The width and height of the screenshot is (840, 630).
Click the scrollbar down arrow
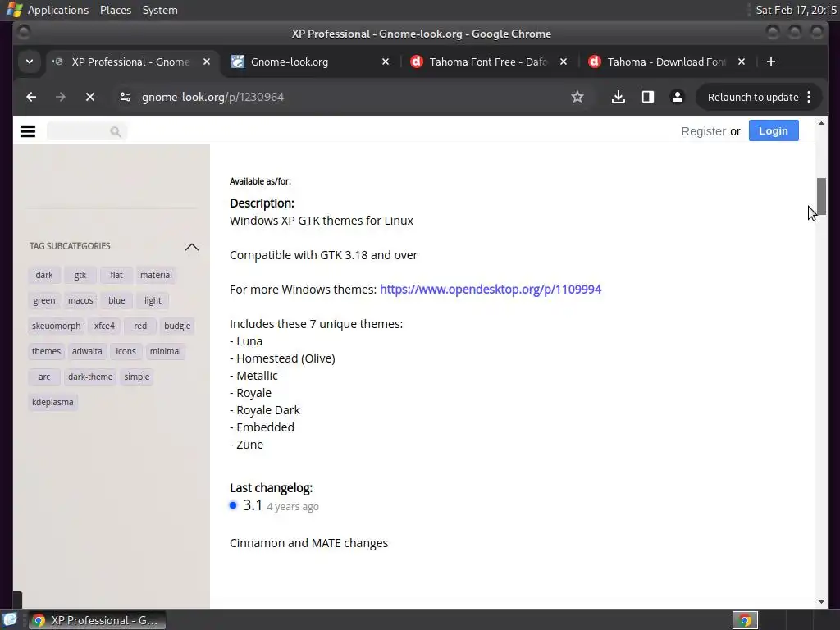(x=821, y=602)
